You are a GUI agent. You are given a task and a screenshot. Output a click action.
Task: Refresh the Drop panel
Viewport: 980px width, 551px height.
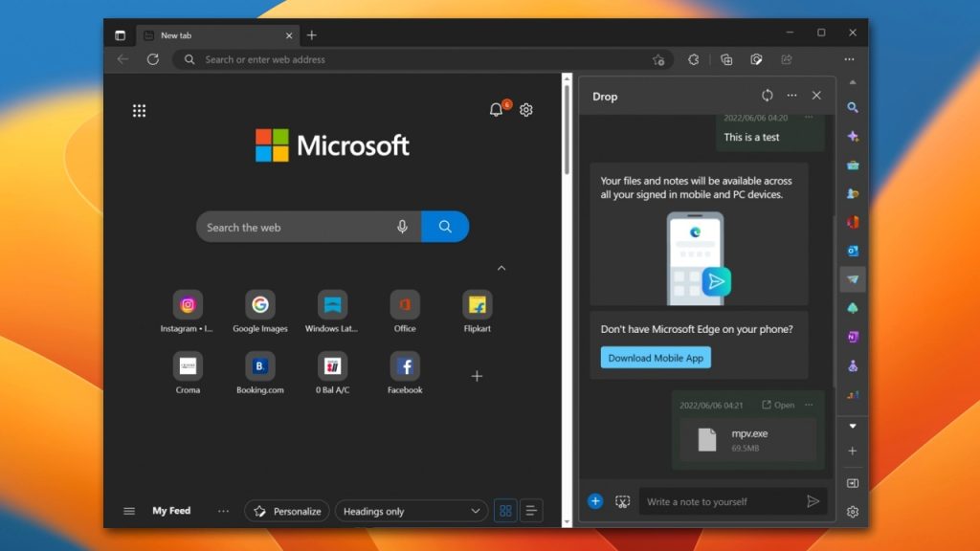tap(767, 96)
